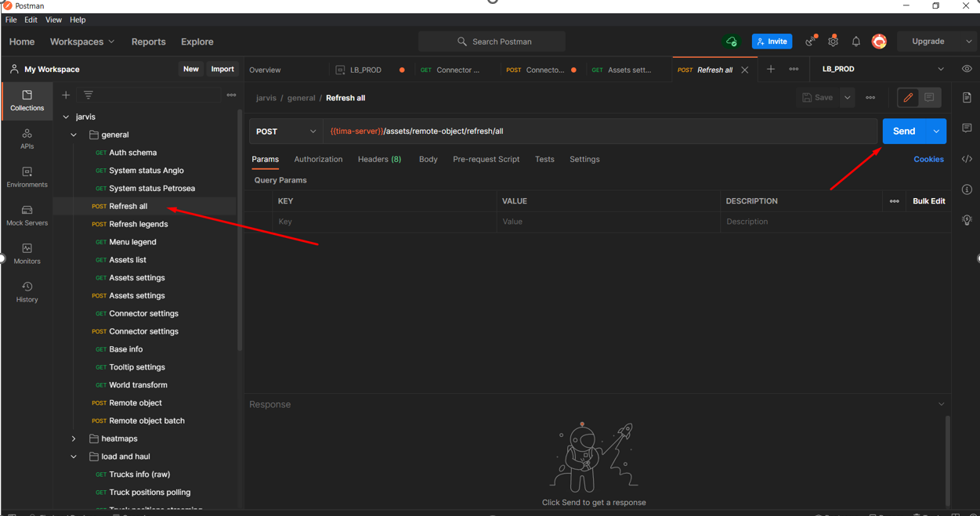Click the Import button
This screenshot has height=516, width=980.
pos(222,69)
